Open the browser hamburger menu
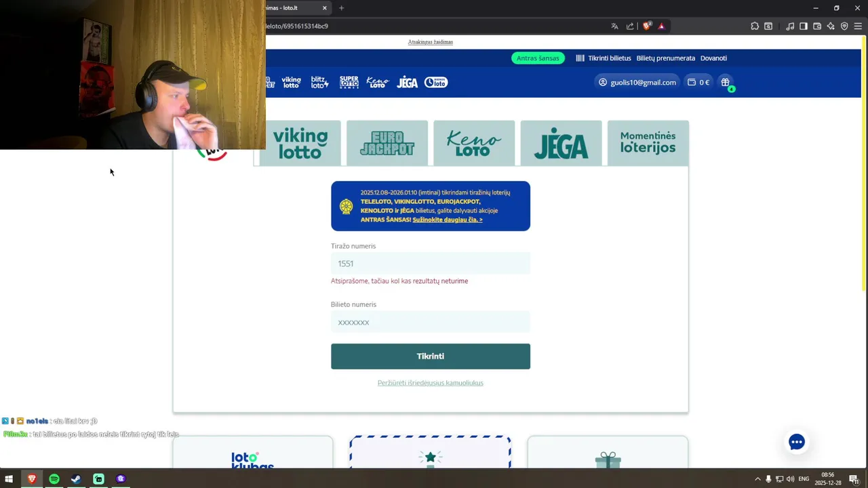The height and width of the screenshot is (488, 868). click(858, 26)
